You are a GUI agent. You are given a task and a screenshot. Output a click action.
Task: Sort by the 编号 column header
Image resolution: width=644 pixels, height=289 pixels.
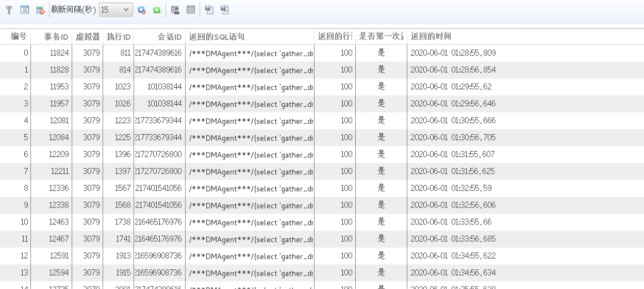[19, 36]
